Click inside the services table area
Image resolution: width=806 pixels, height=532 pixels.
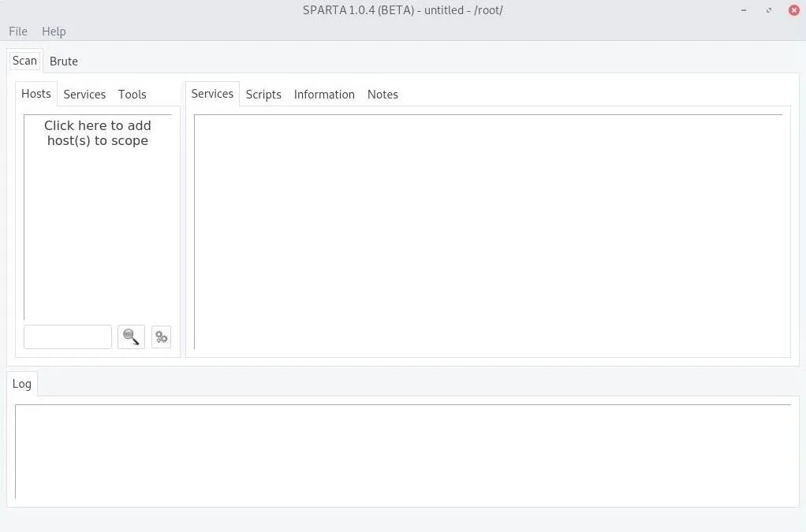[x=488, y=232]
